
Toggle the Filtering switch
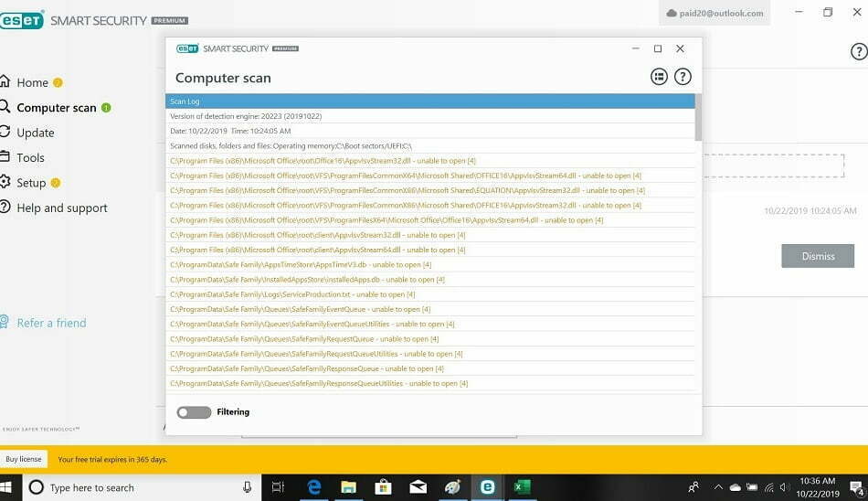pyautogui.click(x=194, y=412)
